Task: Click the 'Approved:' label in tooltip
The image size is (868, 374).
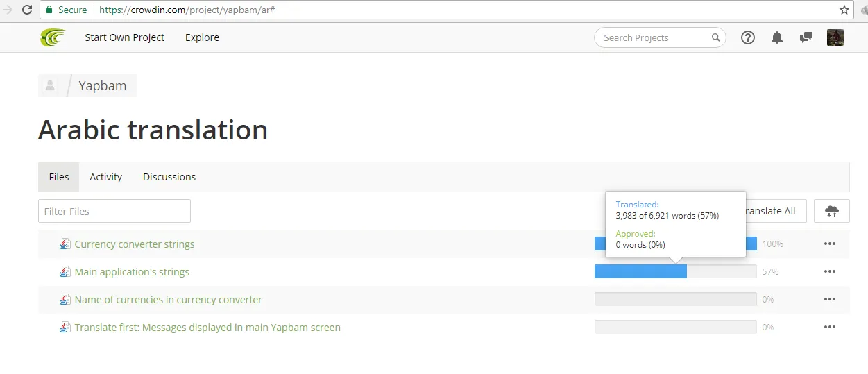Action: pyautogui.click(x=636, y=234)
